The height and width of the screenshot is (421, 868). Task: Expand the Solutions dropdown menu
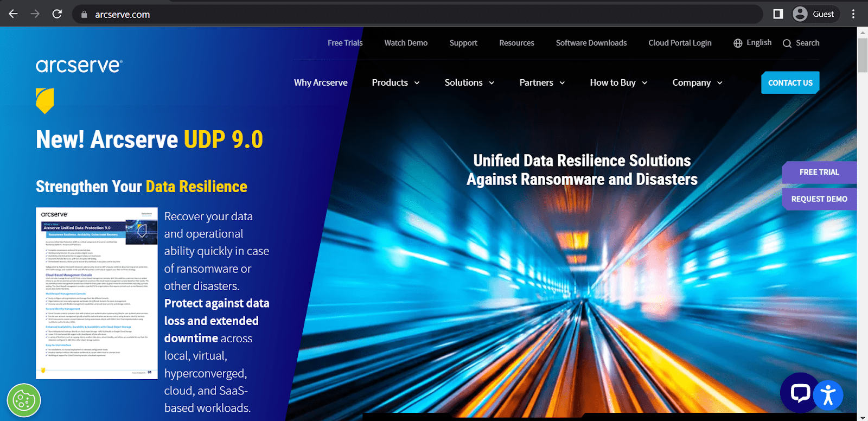coord(469,82)
